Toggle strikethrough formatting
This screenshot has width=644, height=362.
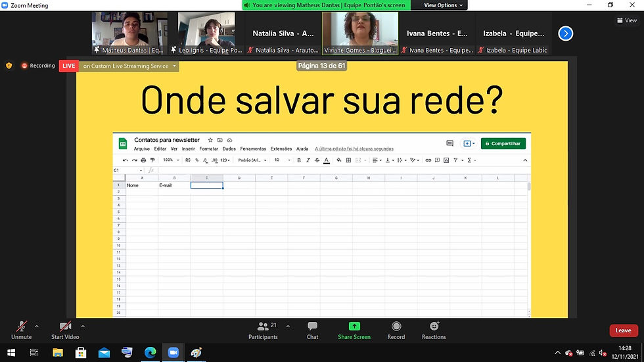point(317,160)
